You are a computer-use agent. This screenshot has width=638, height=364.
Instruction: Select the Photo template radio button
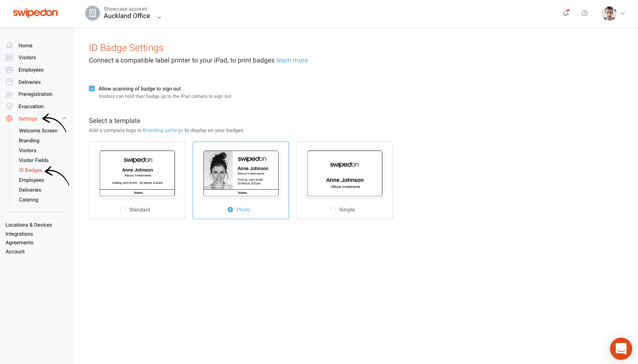[230, 210]
